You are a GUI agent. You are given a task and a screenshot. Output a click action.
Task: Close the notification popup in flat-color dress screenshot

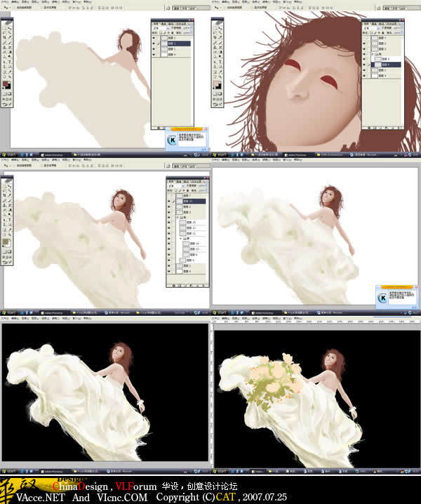(206, 129)
